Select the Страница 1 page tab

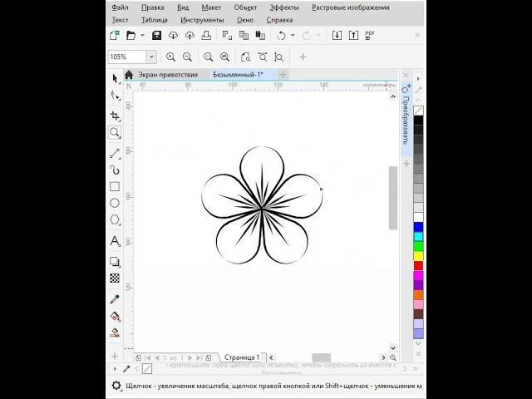click(242, 357)
